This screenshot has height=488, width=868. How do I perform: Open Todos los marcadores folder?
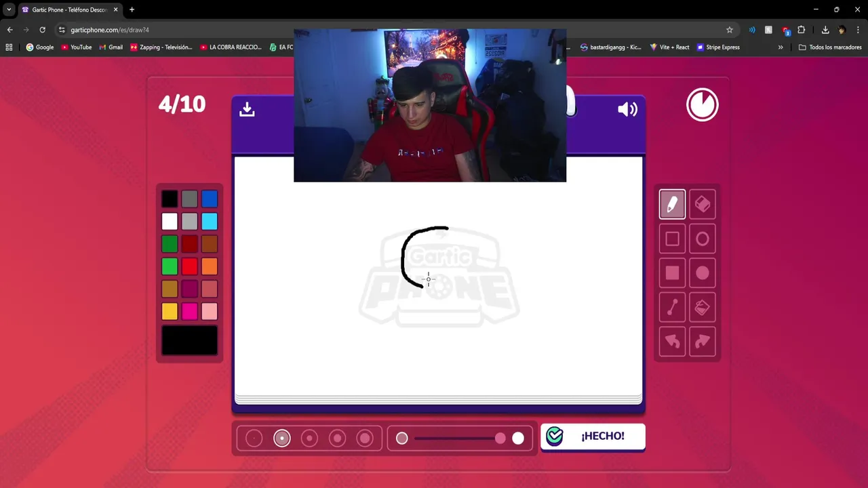click(830, 47)
